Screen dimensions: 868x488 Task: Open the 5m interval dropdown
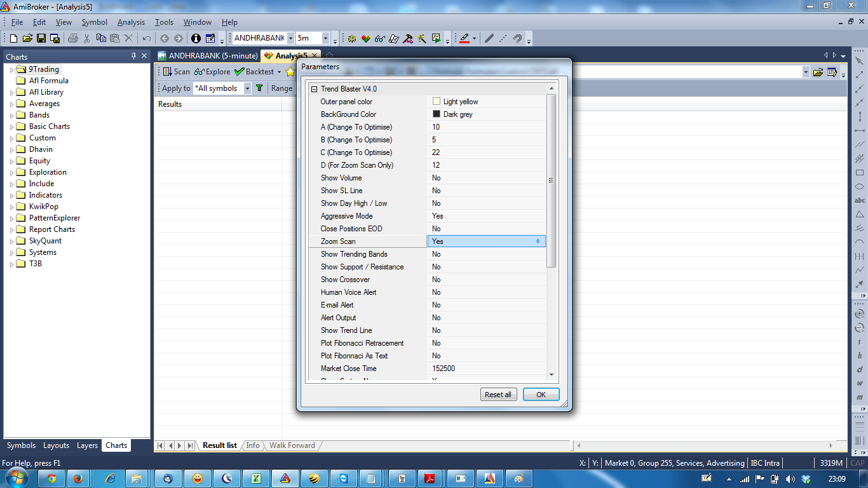click(x=325, y=38)
